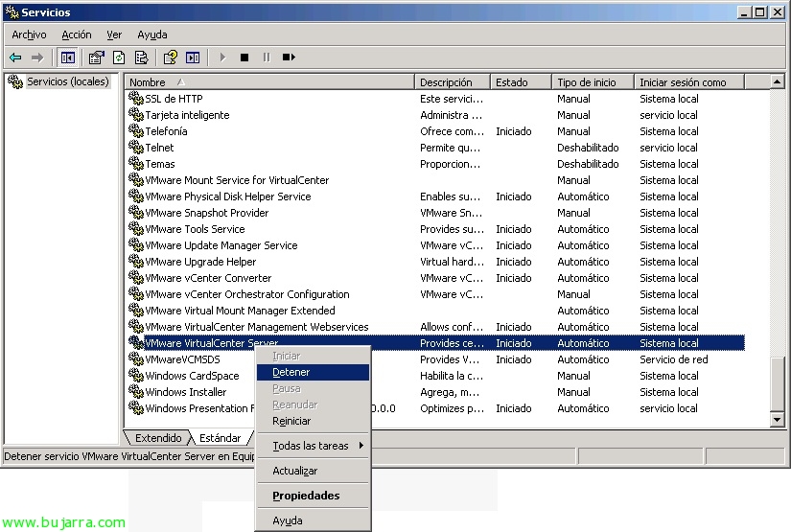The width and height of the screenshot is (791, 532).
Task: Click the gear icon of Tarjeta inteligente
Action: [x=136, y=114]
